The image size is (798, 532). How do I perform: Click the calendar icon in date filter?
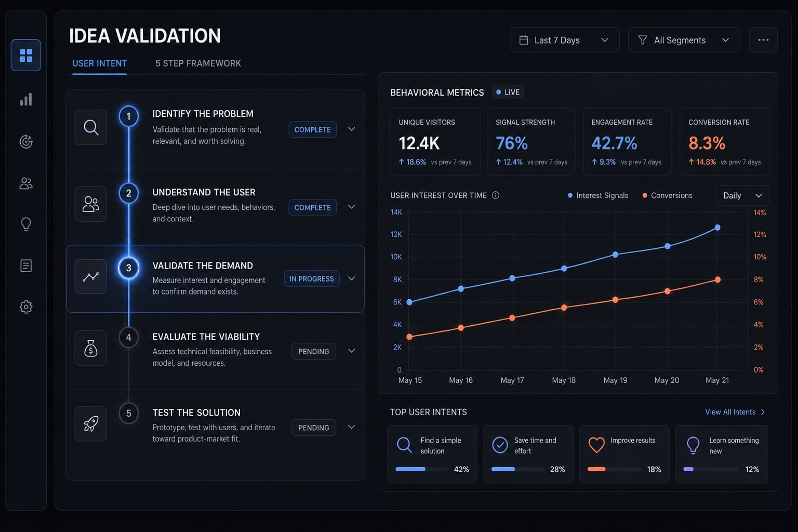click(x=524, y=40)
